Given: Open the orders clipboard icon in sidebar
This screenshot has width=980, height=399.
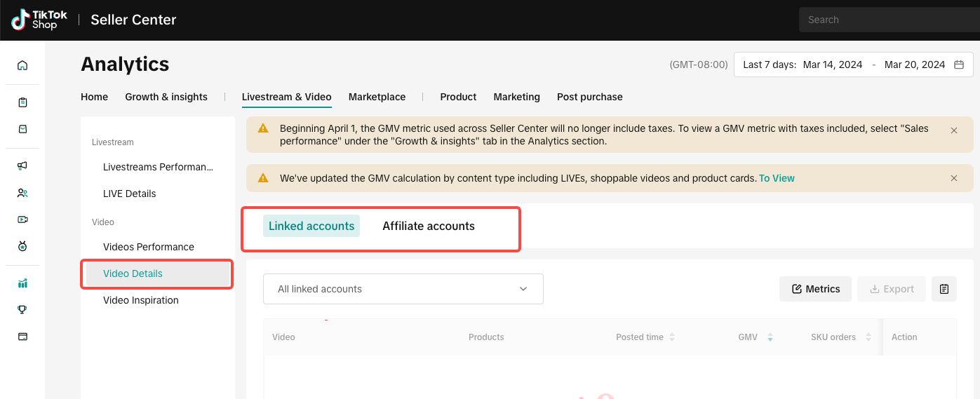Looking at the screenshot, I should 22,102.
